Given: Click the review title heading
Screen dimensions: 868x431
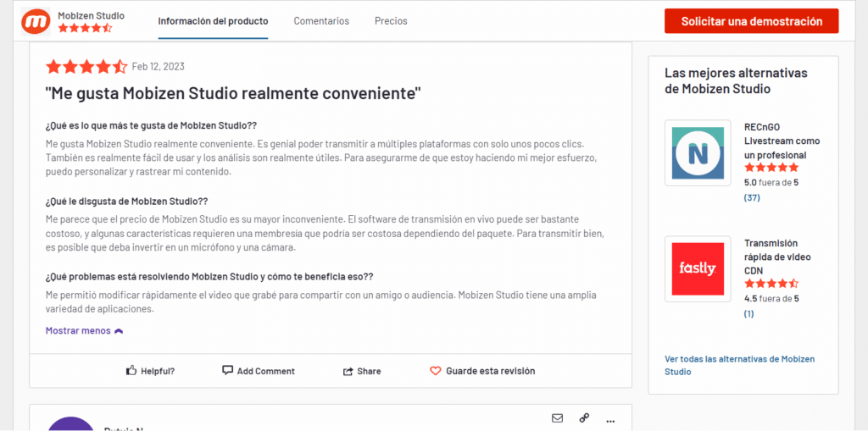Looking at the screenshot, I should 233,93.
